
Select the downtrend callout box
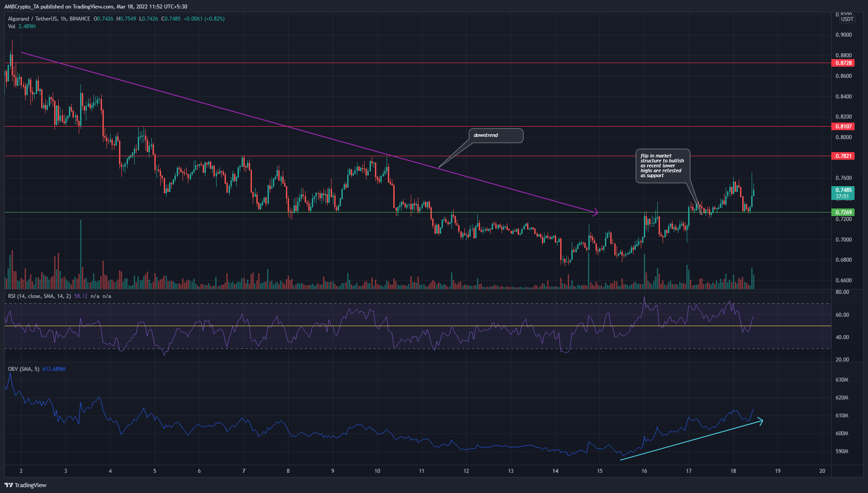pyautogui.click(x=496, y=136)
